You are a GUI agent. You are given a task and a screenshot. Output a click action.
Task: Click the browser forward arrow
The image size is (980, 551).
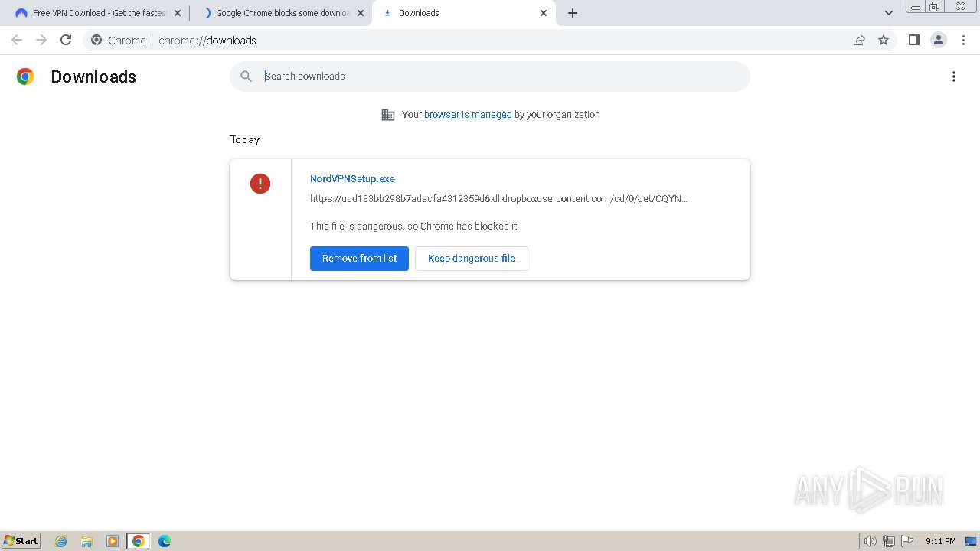pyautogui.click(x=41, y=40)
